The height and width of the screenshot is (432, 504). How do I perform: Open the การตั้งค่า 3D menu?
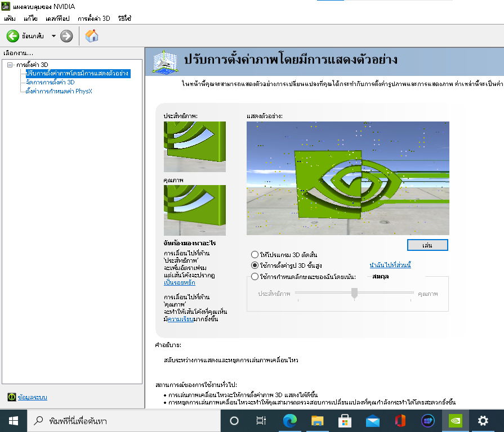(x=94, y=19)
